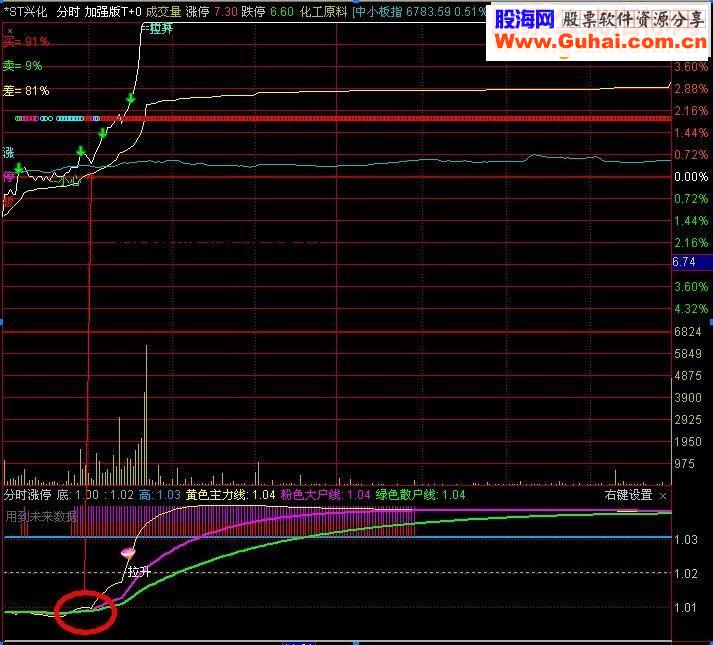Image resolution: width=713 pixels, height=645 pixels.
Task: Click the 小心 warning label on the chart
Action: click(69, 182)
